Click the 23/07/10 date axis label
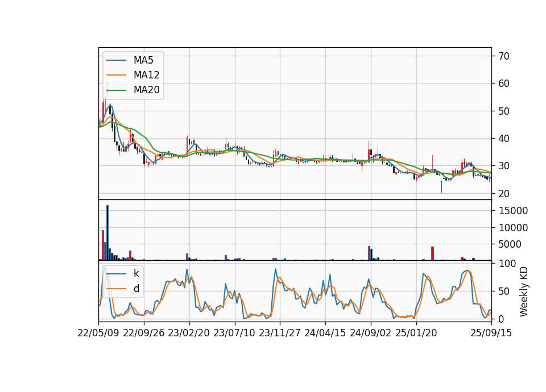The width and height of the screenshot is (546, 392). coord(234,333)
